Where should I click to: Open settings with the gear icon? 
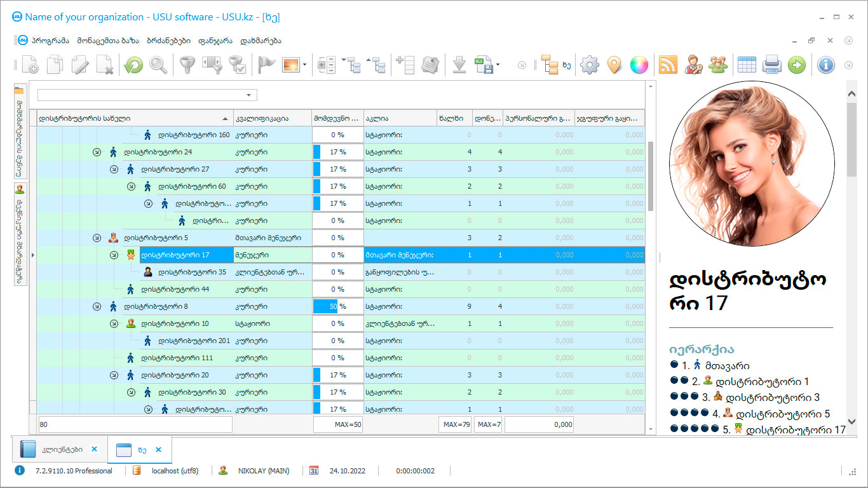click(590, 65)
